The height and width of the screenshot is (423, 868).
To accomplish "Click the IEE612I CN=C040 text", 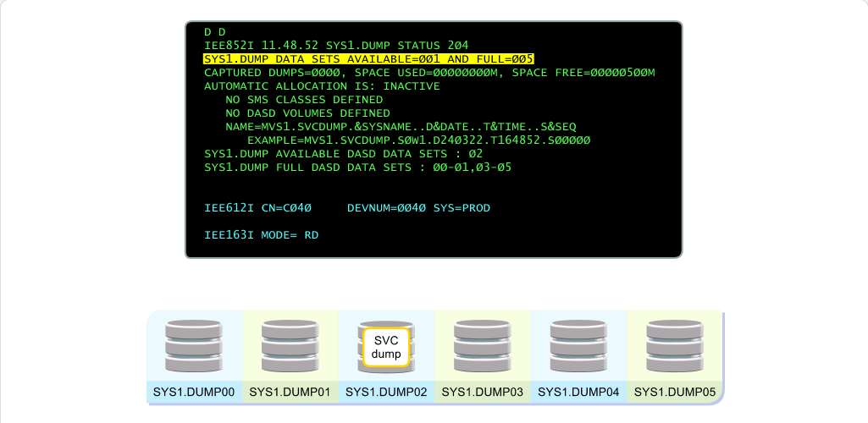I will click(x=258, y=208).
